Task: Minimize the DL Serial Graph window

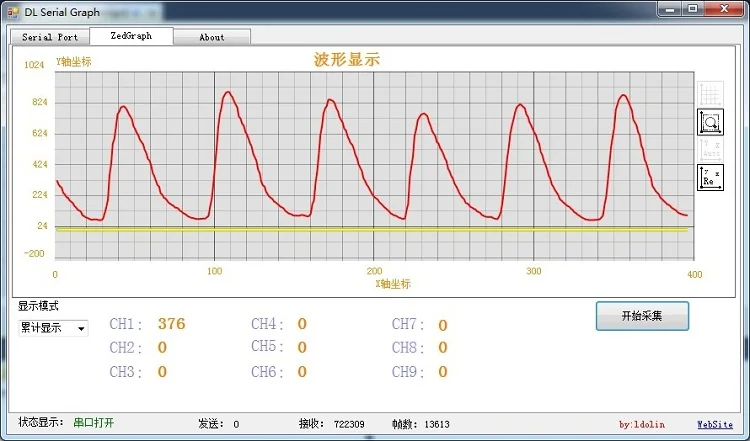Action: tap(670, 9)
